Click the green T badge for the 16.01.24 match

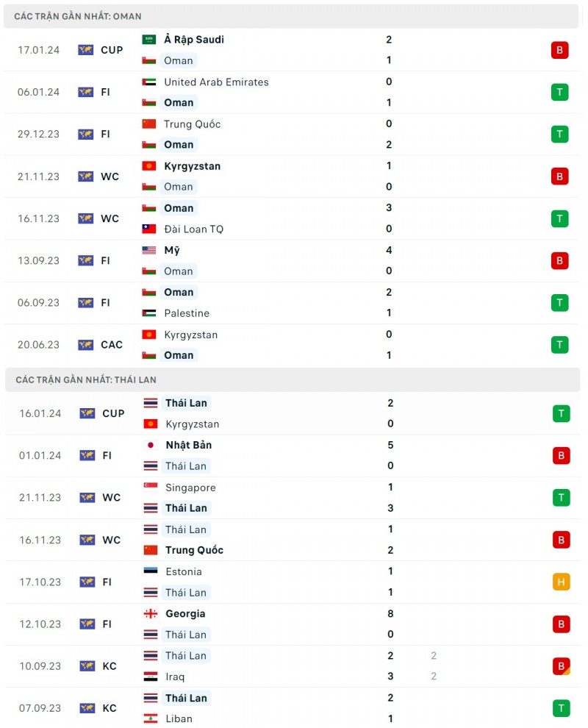pos(562,413)
